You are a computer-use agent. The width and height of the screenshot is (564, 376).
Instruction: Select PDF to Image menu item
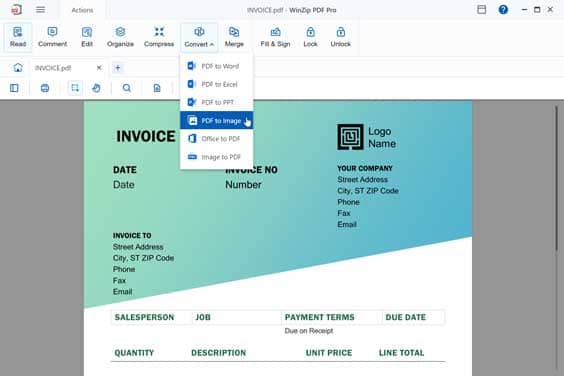click(x=217, y=121)
